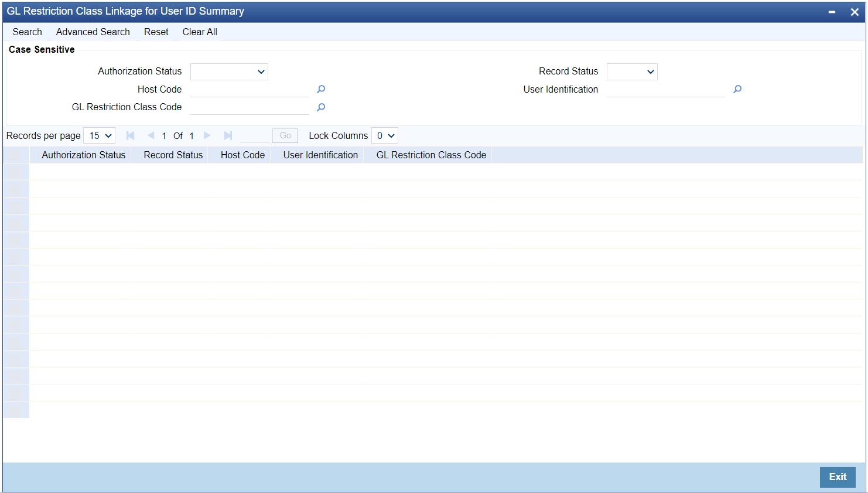868x493 pixels.
Task: Sort by GL Restriction Class Code header
Action: click(x=431, y=155)
